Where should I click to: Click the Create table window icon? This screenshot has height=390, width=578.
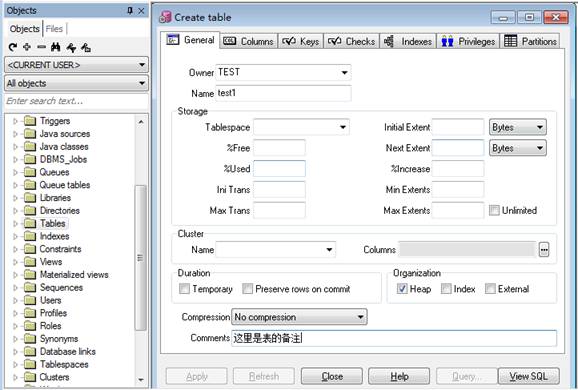pyautogui.click(x=165, y=17)
